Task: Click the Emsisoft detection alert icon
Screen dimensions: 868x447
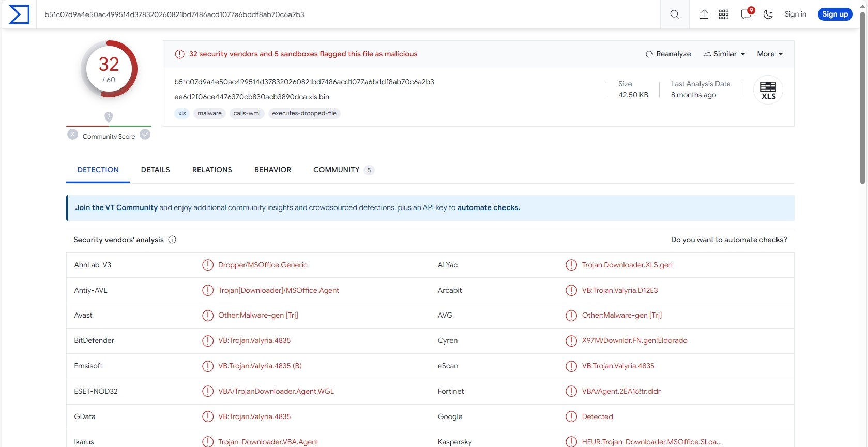Action: (208, 366)
